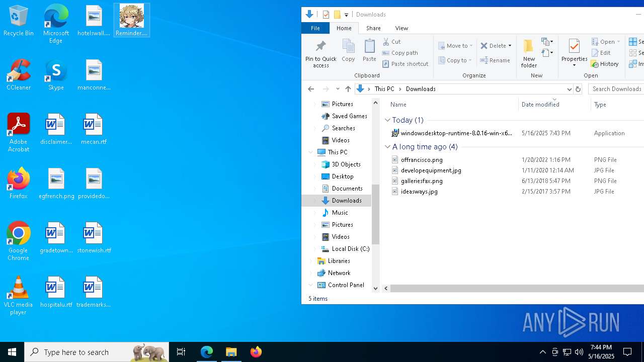644x362 pixels.
Task: Select Documents in the navigation tree
Action: tap(347, 189)
